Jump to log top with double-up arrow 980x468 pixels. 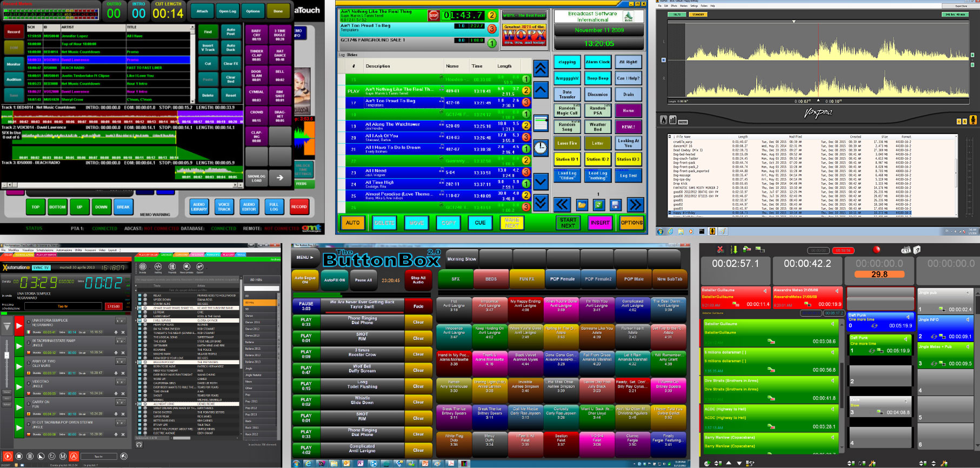(541, 68)
